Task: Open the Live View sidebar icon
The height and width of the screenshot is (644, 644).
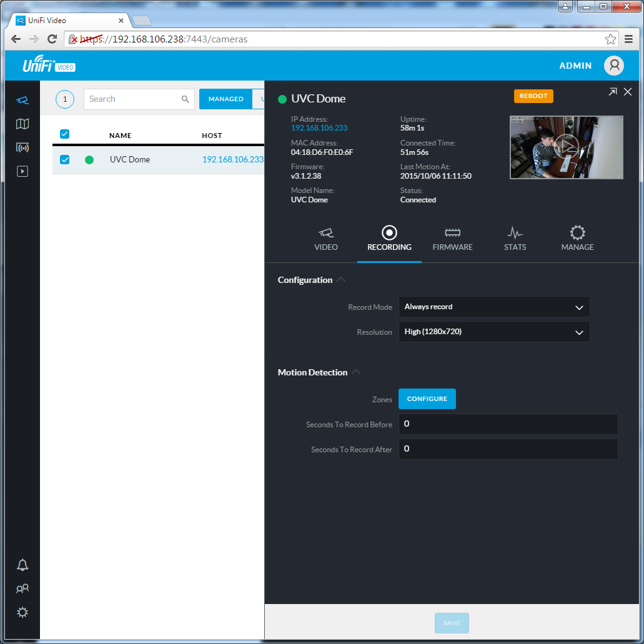Action: tap(22, 147)
